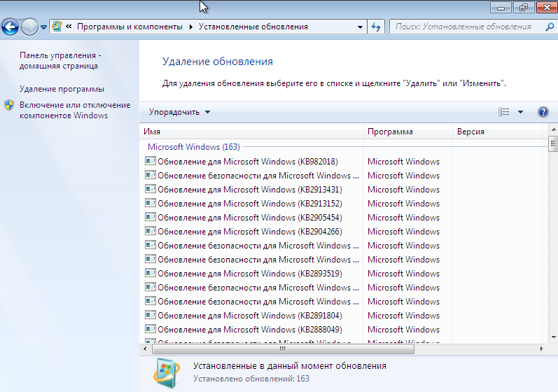Click vertical scrollbar up arrow
The width and height of the screenshot is (558, 392).
tap(553, 129)
